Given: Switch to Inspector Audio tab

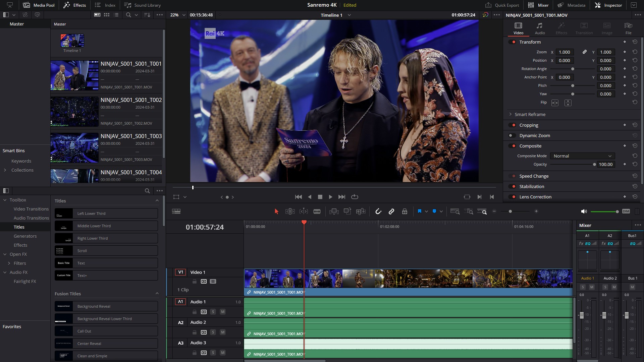Looking at the screenshot, I should (x=540, y=28).
